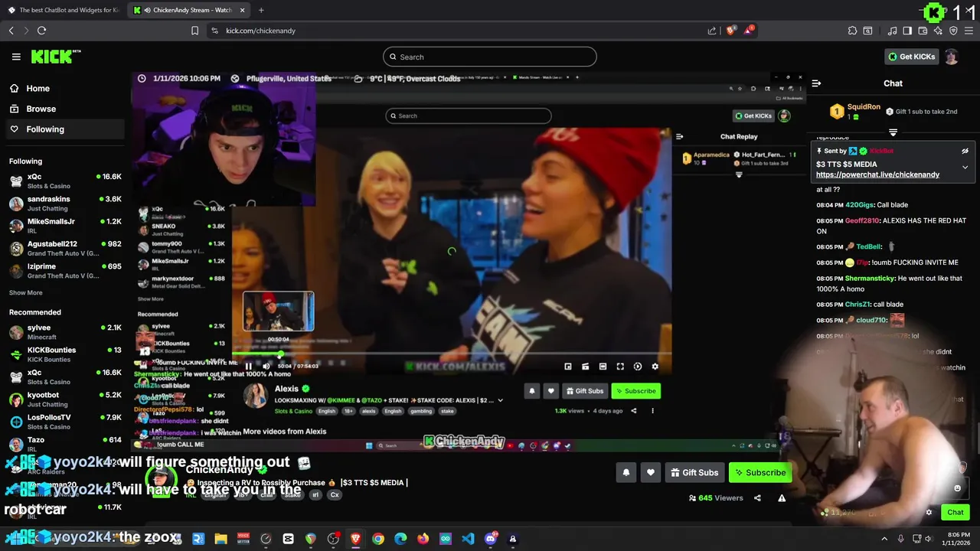Open chat settings gear icon
Screen dimensions: 980x551
coord(929,513)
